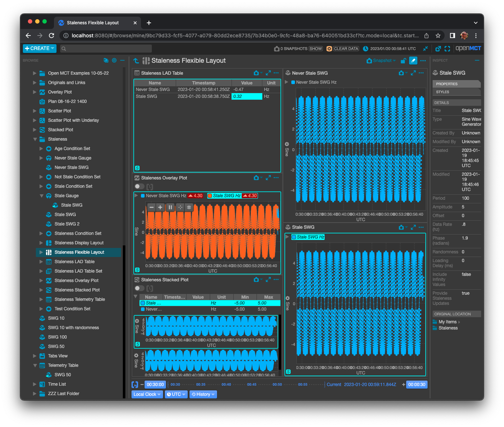Select the pause icon on the Staleness Overlay Plot
504x427 pixels.
click(170, 207)
